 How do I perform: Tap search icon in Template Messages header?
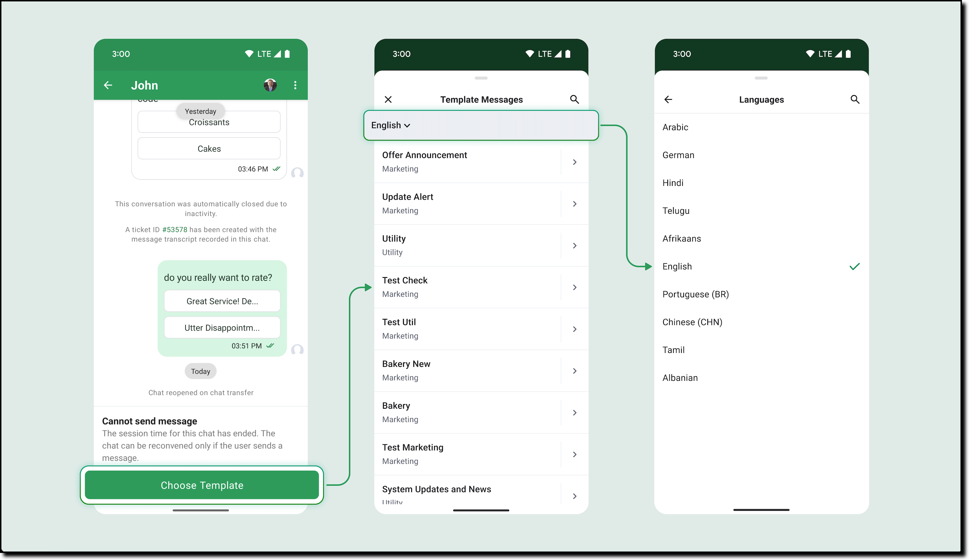[574, 100]
